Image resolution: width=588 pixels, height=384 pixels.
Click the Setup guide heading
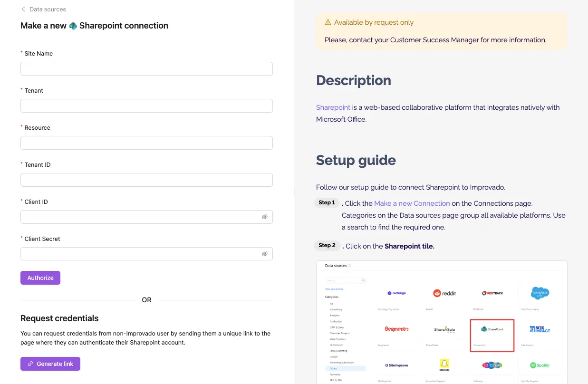[356, 160]
